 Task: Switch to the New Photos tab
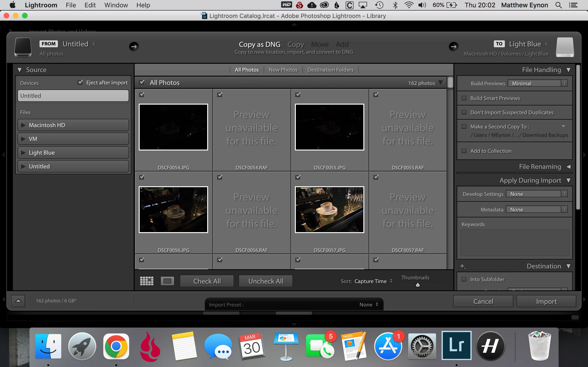tap(283, 70)
